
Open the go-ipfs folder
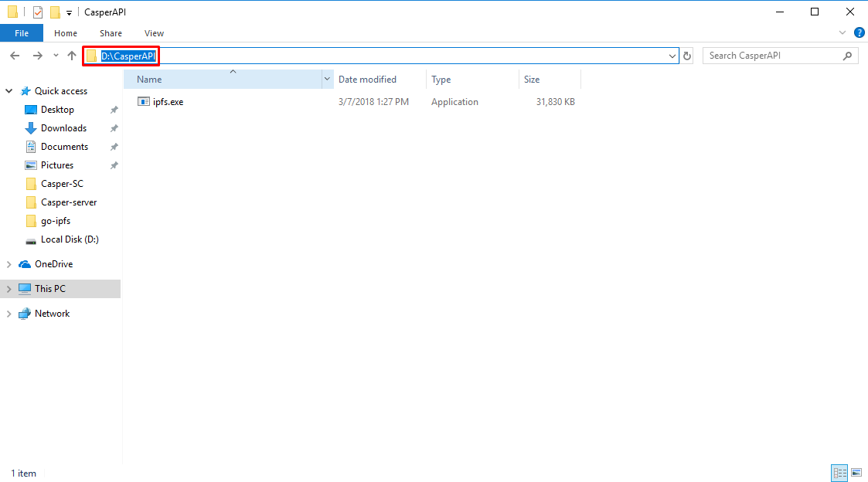56,221
